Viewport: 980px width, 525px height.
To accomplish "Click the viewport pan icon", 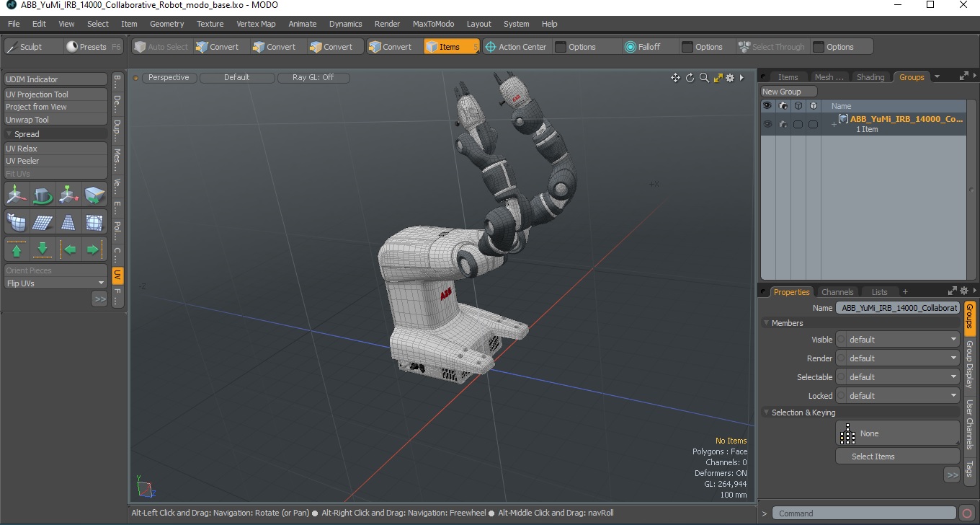I will 675,78.
